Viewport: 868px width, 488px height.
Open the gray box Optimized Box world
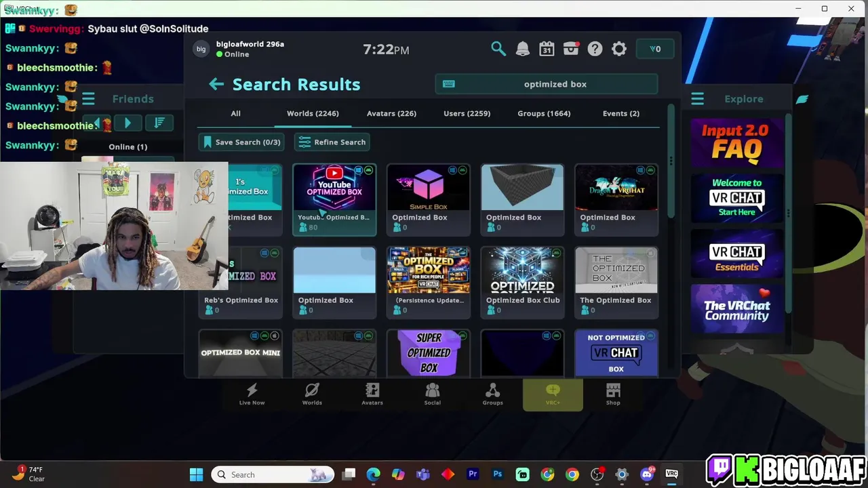pos(522,200)
